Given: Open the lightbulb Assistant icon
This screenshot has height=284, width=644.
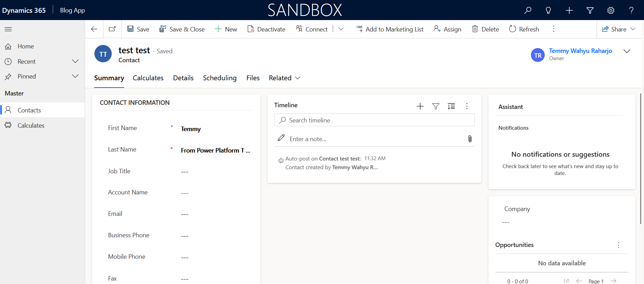Looking at the screenshot, I should tap(548, 10).
